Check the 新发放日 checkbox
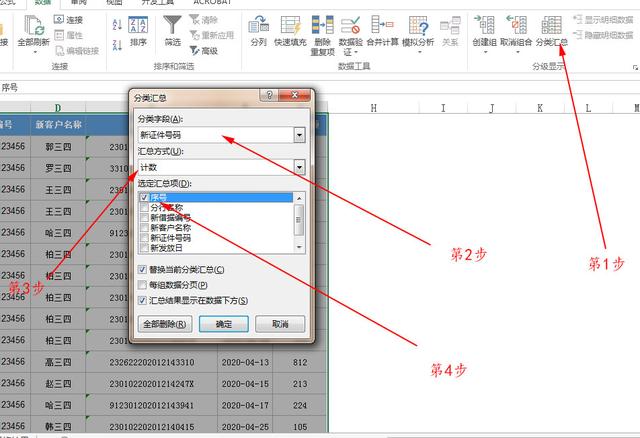The width and height of the screenshot is (640, 438). [x=144, y=248]
